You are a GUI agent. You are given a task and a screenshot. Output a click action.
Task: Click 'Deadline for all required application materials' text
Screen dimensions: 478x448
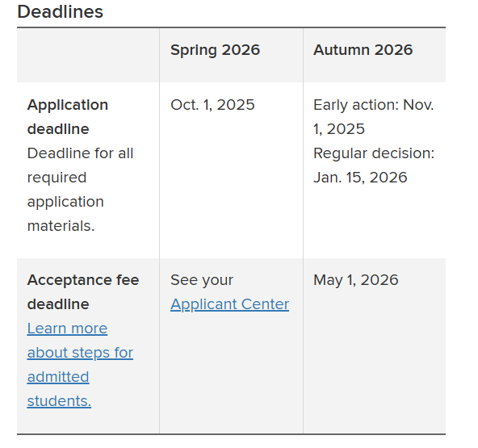[x=81, y=190]
